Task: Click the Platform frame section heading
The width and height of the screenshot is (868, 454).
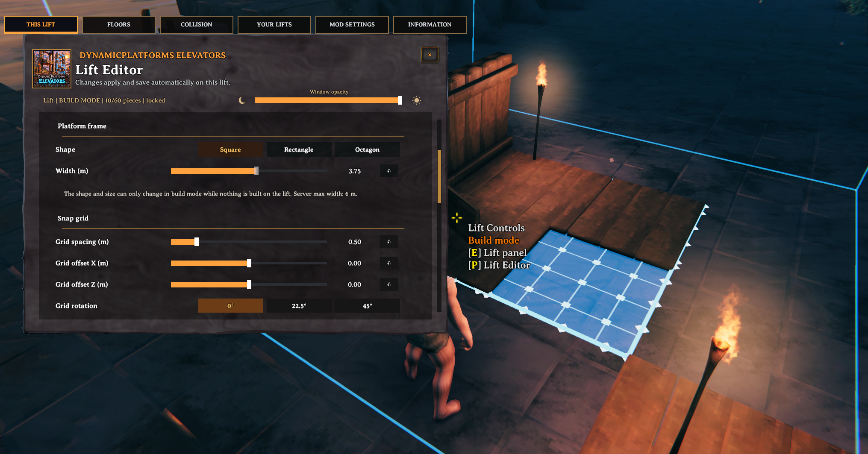Action: [x=82, y=126]
